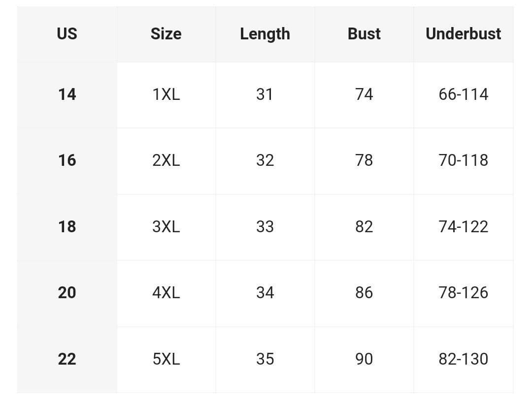Click the 4XL size cell
The width and height of the screenshot is (532, 402).
point(166,293)
